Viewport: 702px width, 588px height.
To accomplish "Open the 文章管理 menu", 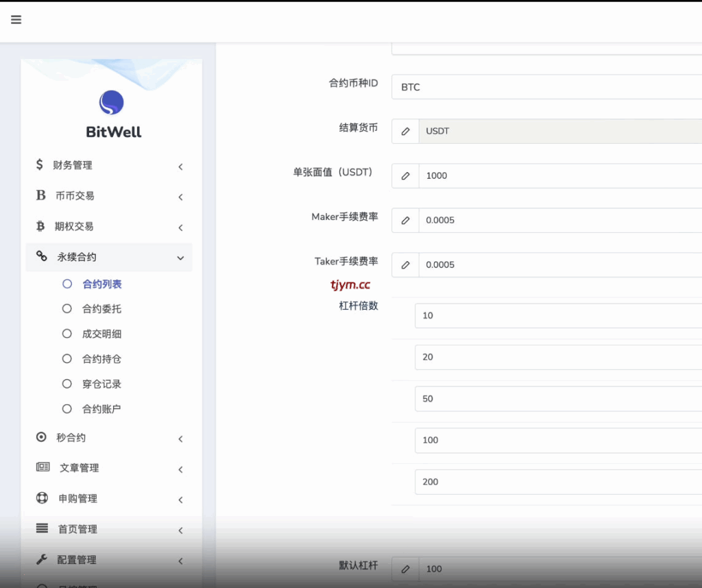I will pyautogui.click(x=79, y=468).
